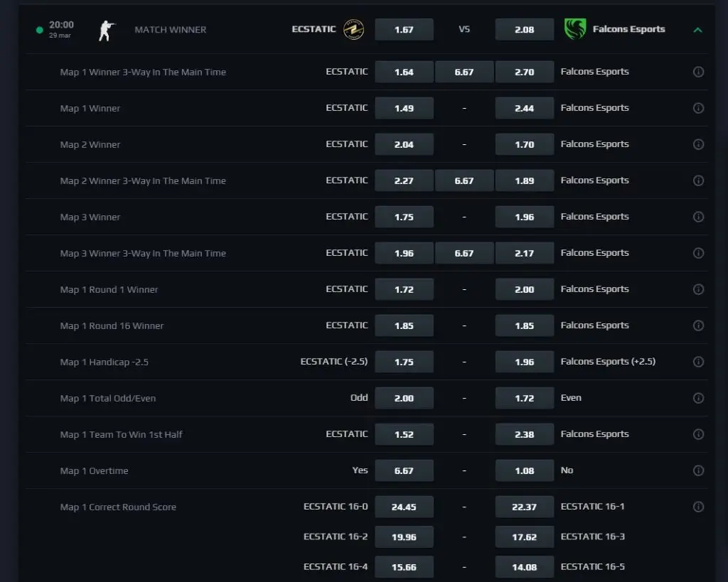Click the ECSTATIC team logo
Screen dimensions: 728x582
[353, 29]
